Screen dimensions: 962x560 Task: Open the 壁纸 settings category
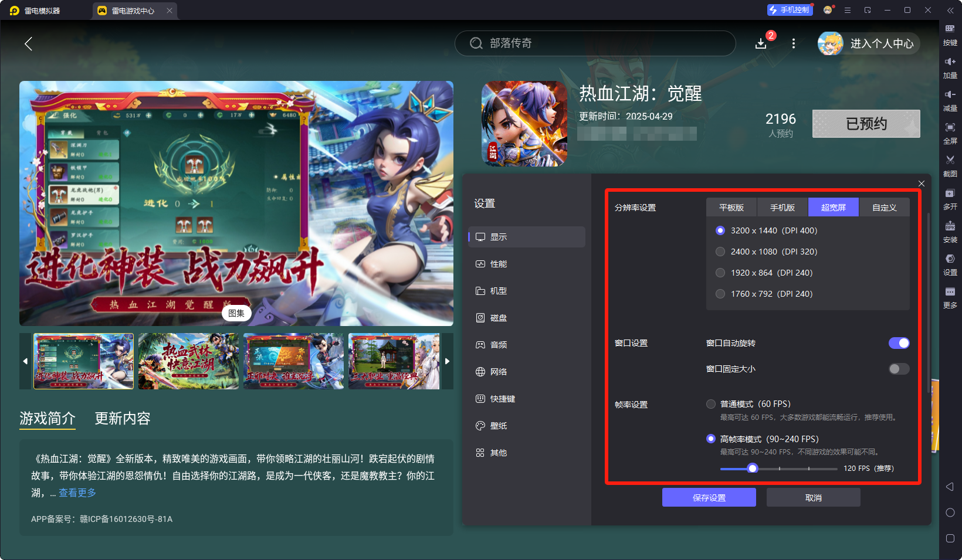tap(527, 426)
